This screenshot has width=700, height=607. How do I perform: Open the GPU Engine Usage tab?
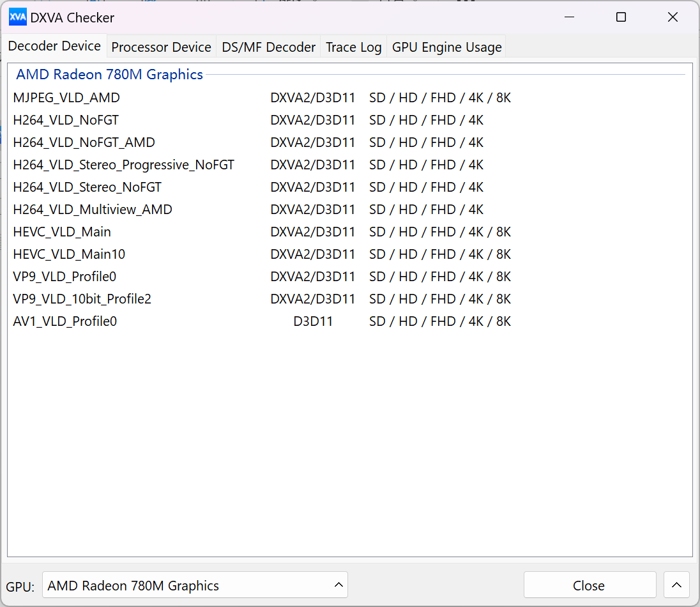coord(446,47)
